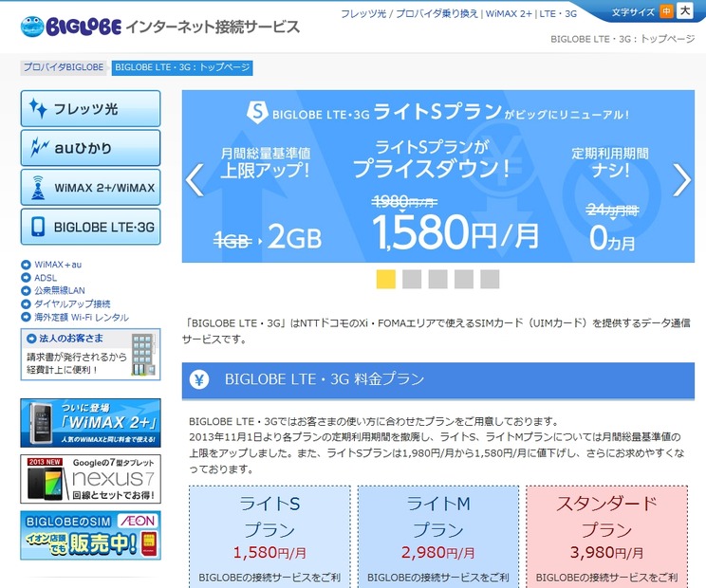Select the ライトM プラン card

pyautogui.click(x=438, y=537)
